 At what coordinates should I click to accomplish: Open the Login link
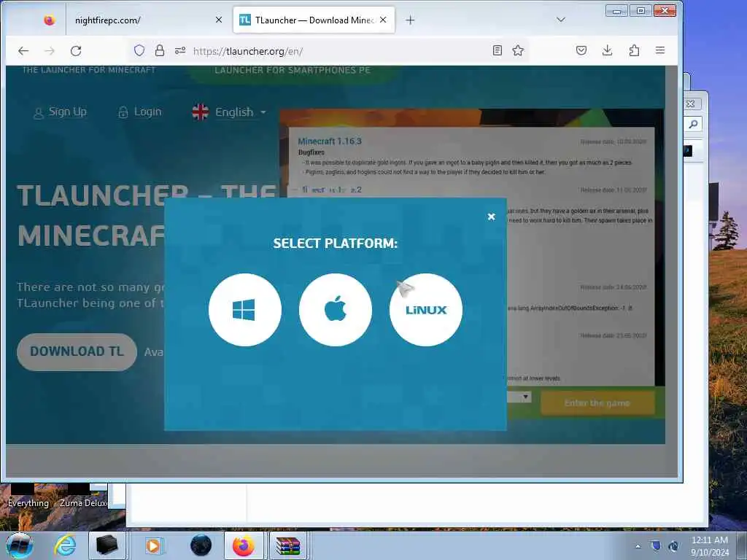[139, 112]
